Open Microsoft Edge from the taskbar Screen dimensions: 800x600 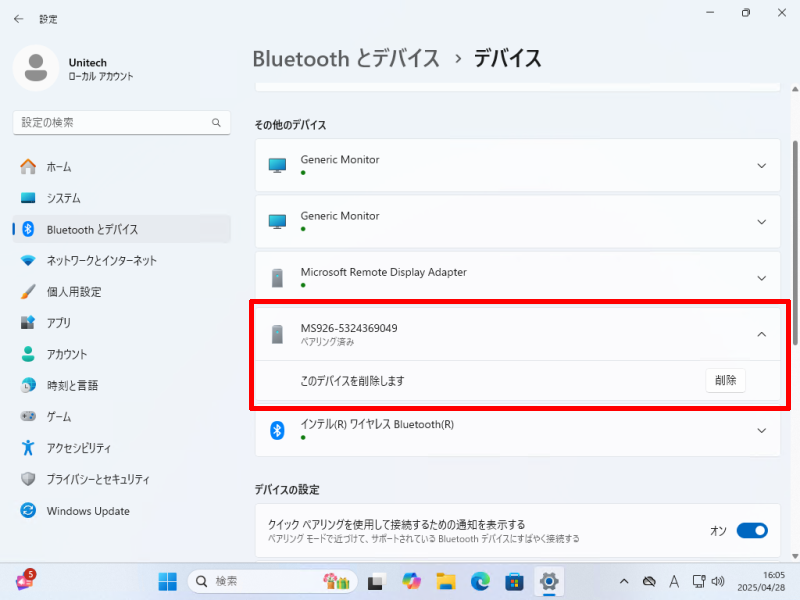[x=480, y=581]
